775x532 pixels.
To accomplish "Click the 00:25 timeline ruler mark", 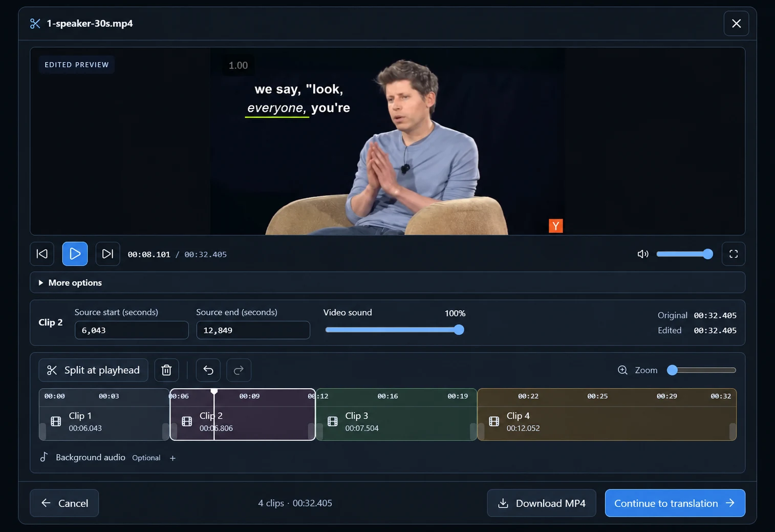I will click(597, 396).
